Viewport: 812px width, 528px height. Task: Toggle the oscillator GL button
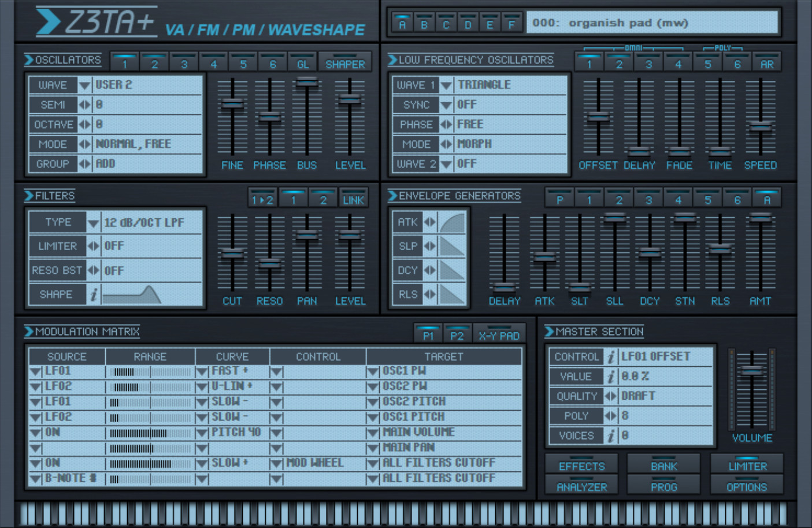pyautogui.click(x=303, y=62)
